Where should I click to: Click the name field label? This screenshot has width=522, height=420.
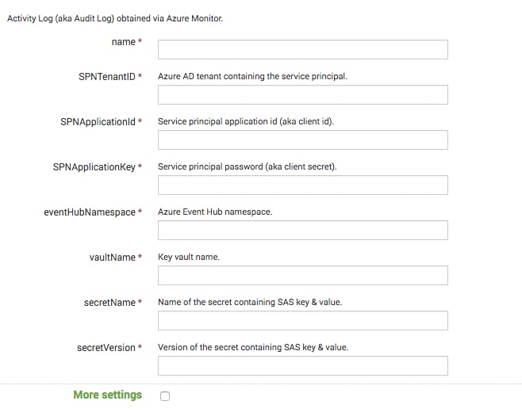point(124,42)
